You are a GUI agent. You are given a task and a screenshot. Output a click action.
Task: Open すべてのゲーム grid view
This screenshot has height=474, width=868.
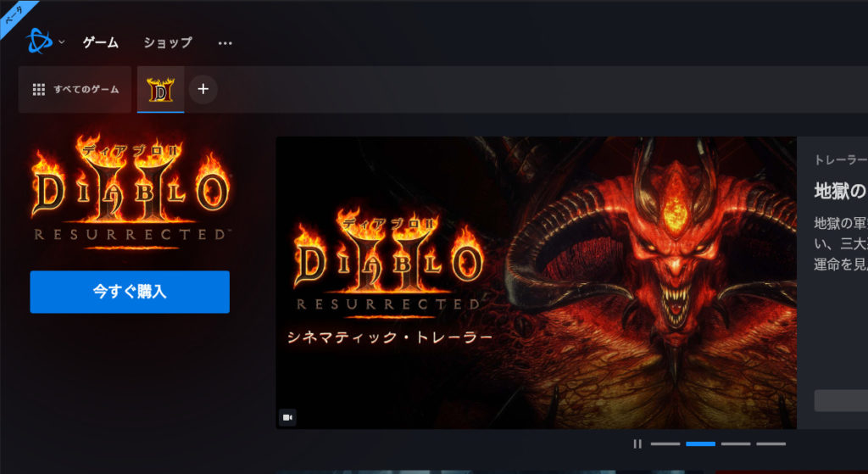pos(75,89)
